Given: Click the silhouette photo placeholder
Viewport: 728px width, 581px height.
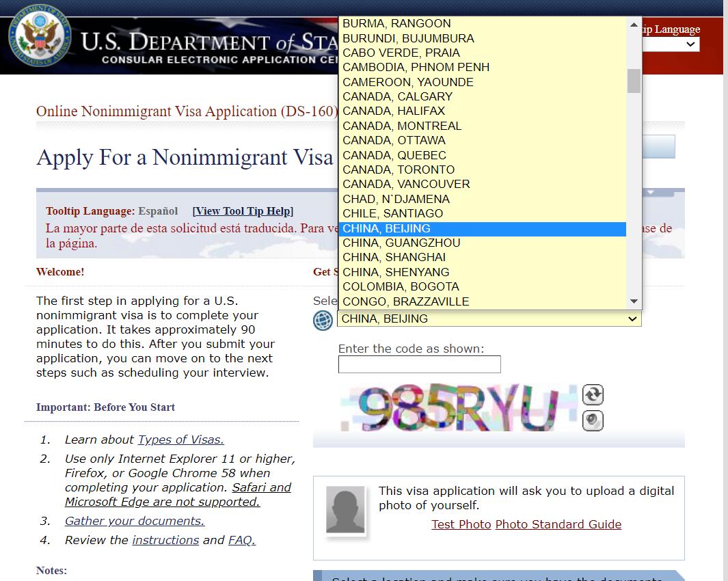Looking at the screenshot, I should (x=345, y=510).
